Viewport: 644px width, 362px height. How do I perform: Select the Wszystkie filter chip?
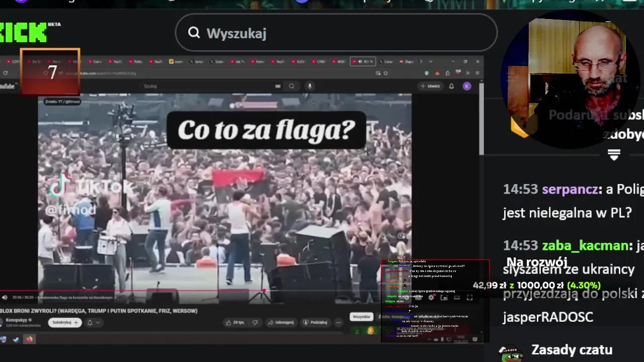coord(361,317)
